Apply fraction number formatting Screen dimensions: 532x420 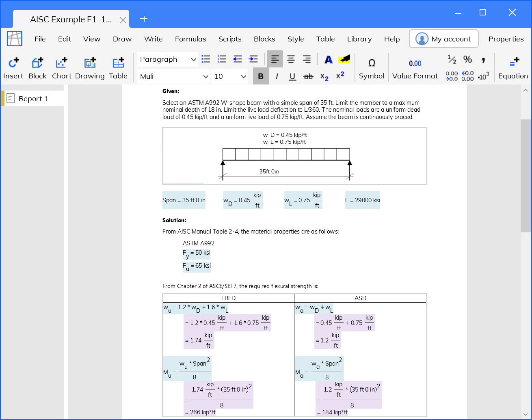[x=452, y=59]
